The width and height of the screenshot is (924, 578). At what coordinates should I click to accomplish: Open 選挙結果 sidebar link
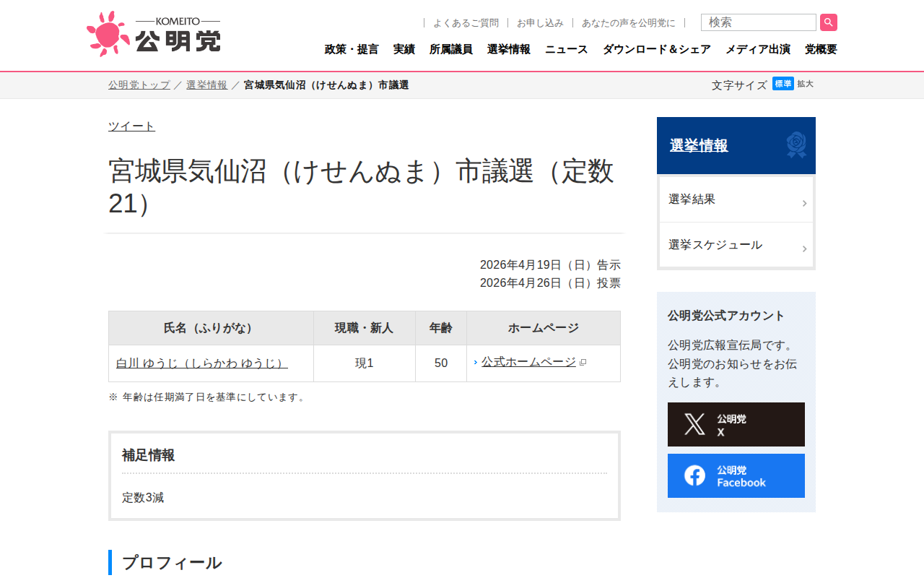tap(736, 199)
